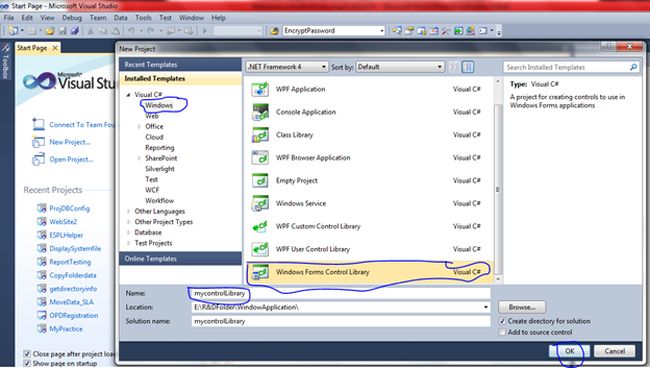Select the WPF Application template icon

click(x=260, y=89)
